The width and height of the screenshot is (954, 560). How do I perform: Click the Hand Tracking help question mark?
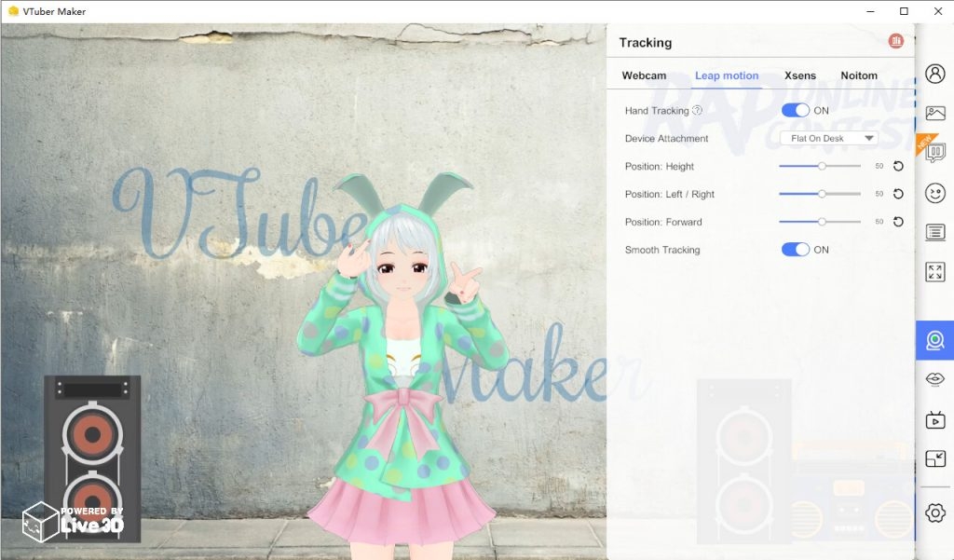[x=697, y=110]
